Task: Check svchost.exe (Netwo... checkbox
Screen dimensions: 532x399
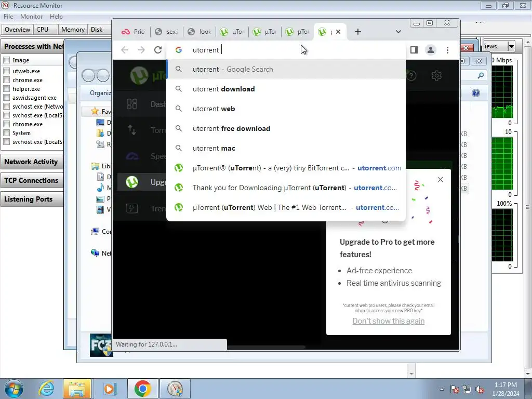Action: pos(6,106)
